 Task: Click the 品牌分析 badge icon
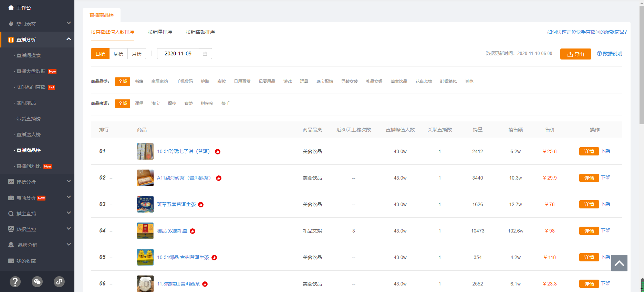pos(11,245)
